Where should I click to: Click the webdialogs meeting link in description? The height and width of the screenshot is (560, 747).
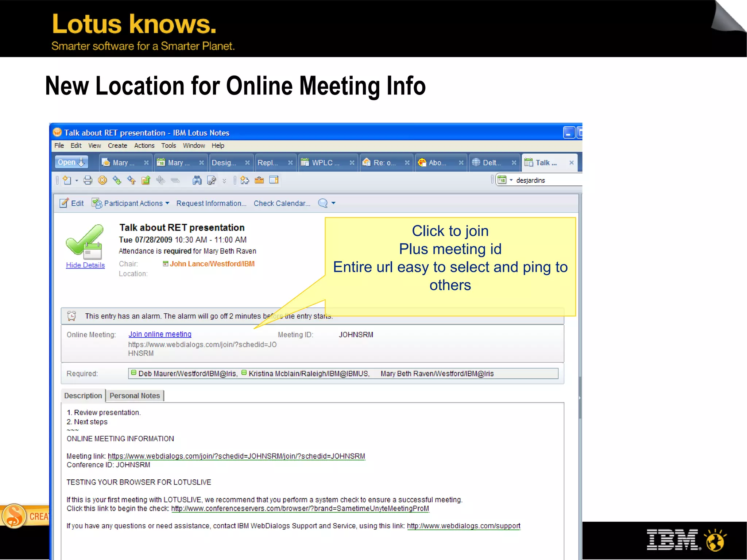(236, 456)
